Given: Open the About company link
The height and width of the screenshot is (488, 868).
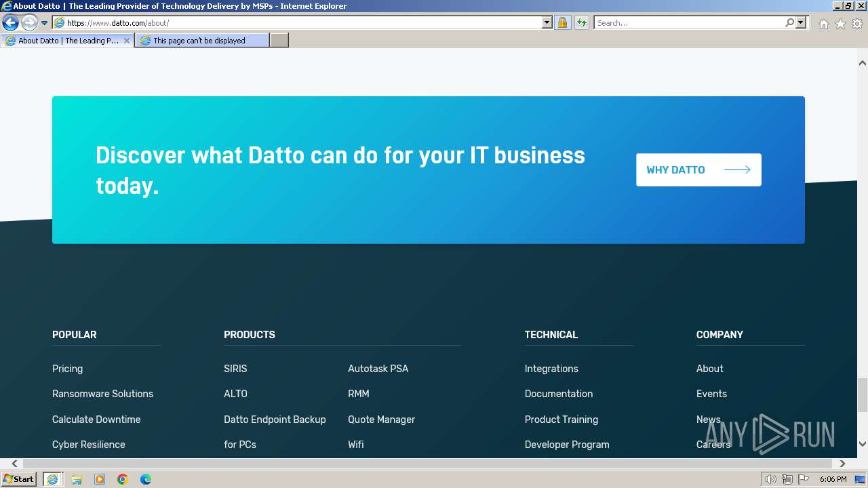Looking at the screenshot, I should [709, 369].
